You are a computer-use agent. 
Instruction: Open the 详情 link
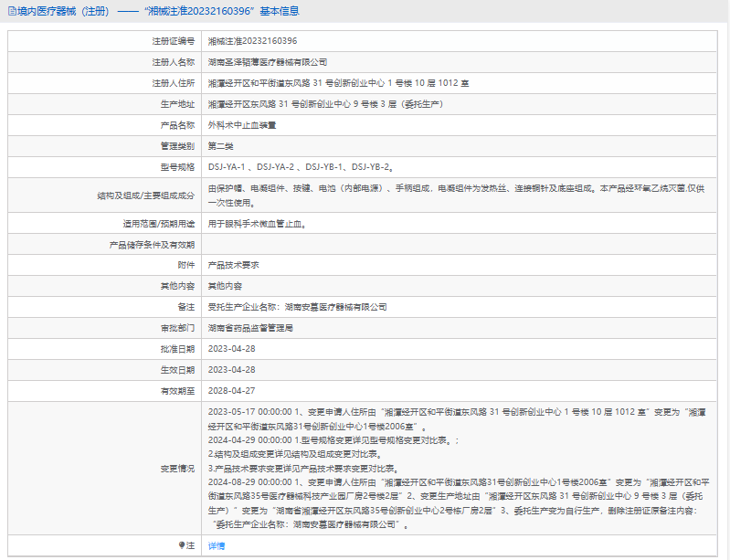[x=217, y=545]
